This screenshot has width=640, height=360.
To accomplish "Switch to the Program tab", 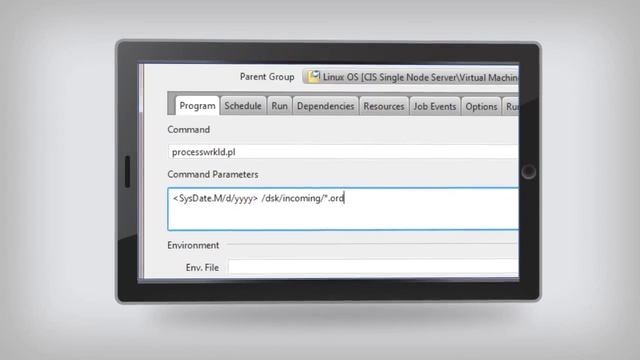I will [x=197, y=106].
